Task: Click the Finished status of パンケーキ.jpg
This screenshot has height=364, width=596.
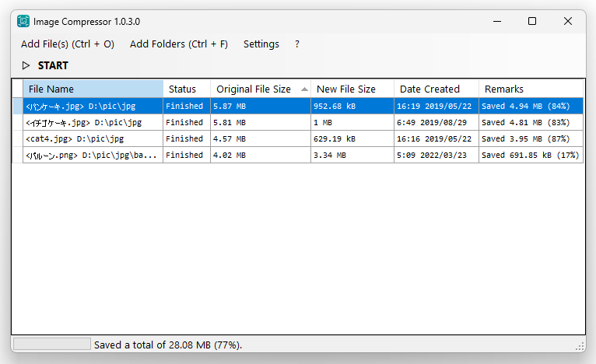Action: 187,106
